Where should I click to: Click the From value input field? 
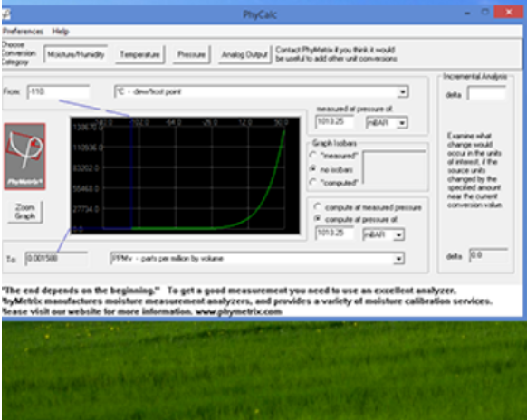(59, 91)
